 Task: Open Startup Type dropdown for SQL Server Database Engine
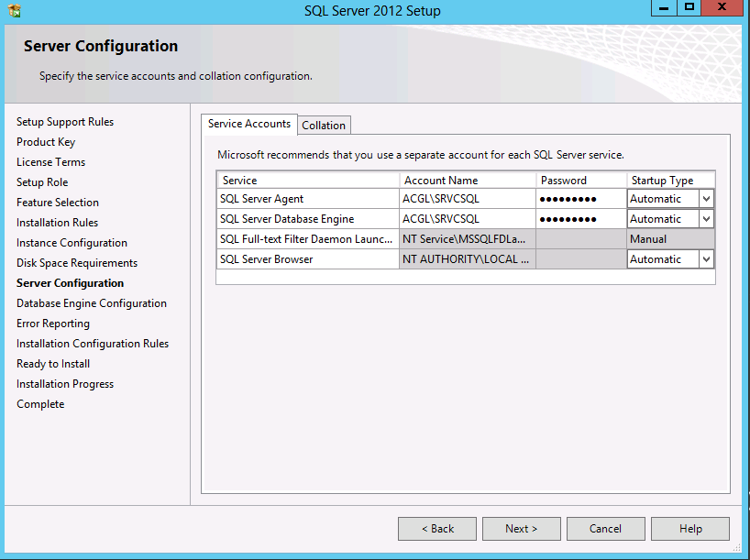(x=706, y=218)
